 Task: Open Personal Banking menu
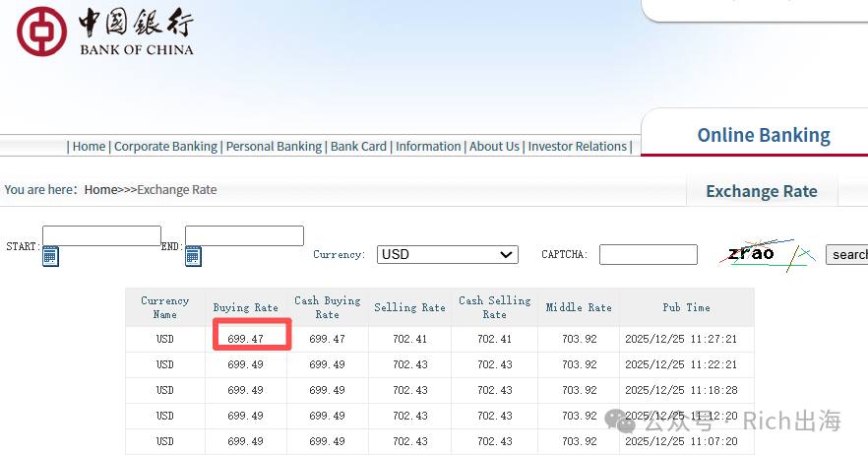[x=274, y=147]
